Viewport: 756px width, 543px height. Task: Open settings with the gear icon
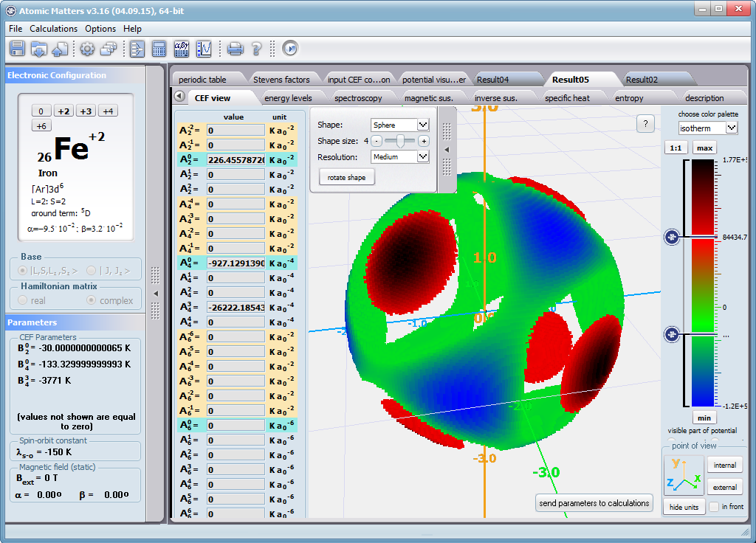[87, 49]
